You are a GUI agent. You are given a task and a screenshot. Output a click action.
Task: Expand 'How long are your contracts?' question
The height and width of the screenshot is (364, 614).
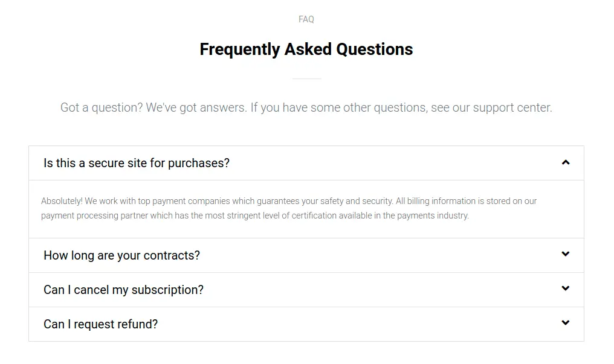(x=121, y=255)
